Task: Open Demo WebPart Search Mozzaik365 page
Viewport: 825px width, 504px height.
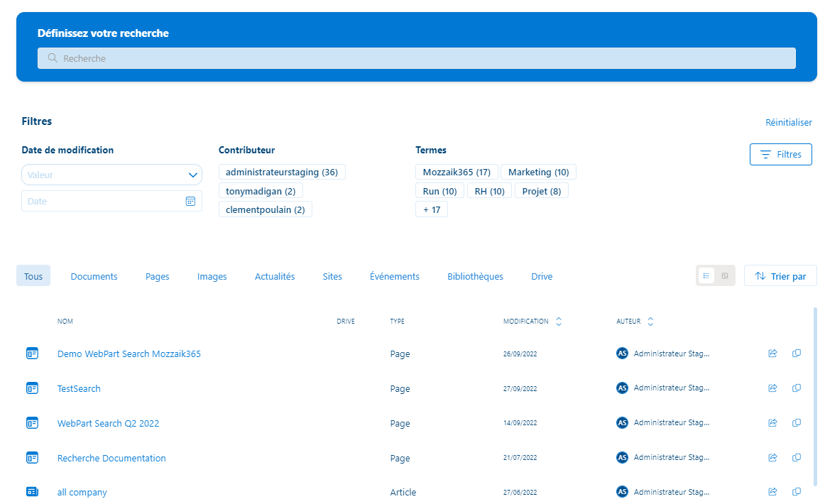Action: pos(129,354)
